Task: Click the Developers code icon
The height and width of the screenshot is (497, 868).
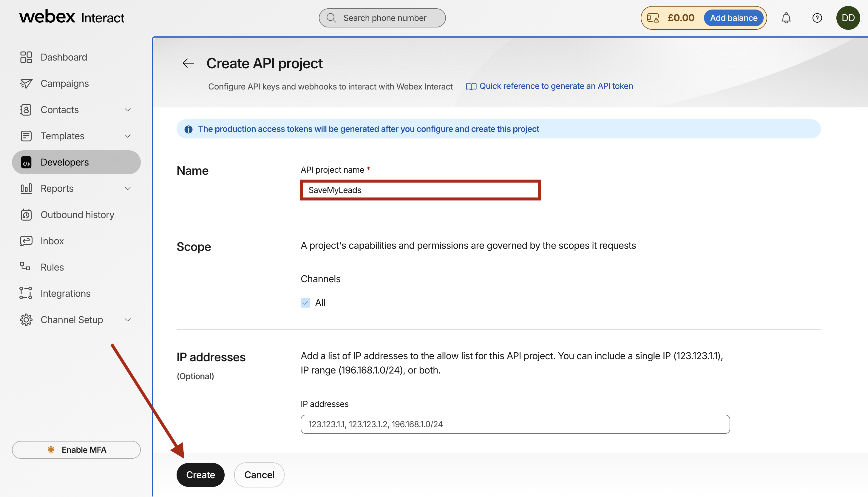Action: (26, 162)
